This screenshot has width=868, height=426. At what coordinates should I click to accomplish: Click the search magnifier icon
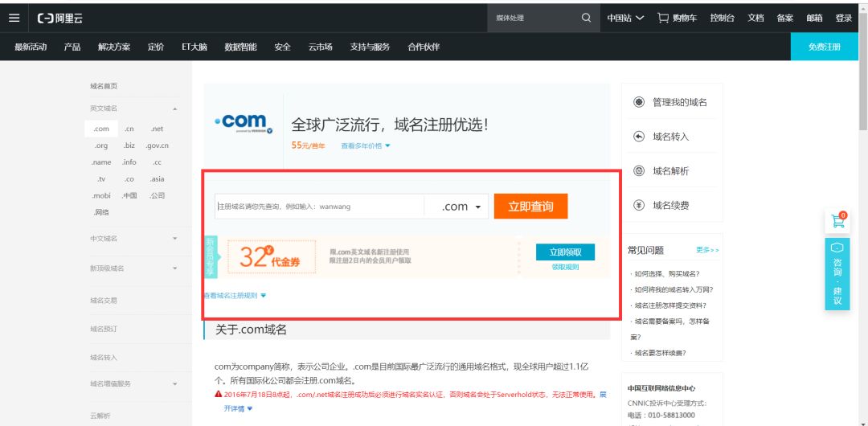pos(586,18)
